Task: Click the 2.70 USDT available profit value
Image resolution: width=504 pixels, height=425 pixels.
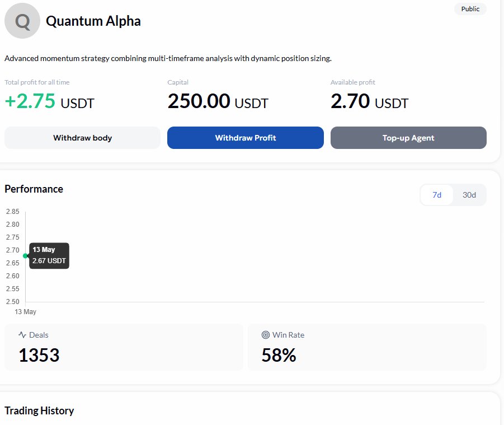Action: (x=369, y=101)
